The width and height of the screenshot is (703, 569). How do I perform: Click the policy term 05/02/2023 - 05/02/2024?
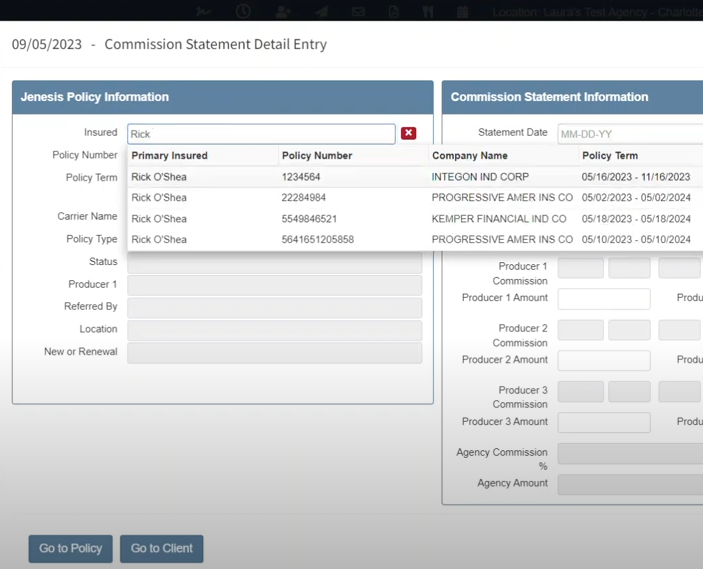point(636,198)
